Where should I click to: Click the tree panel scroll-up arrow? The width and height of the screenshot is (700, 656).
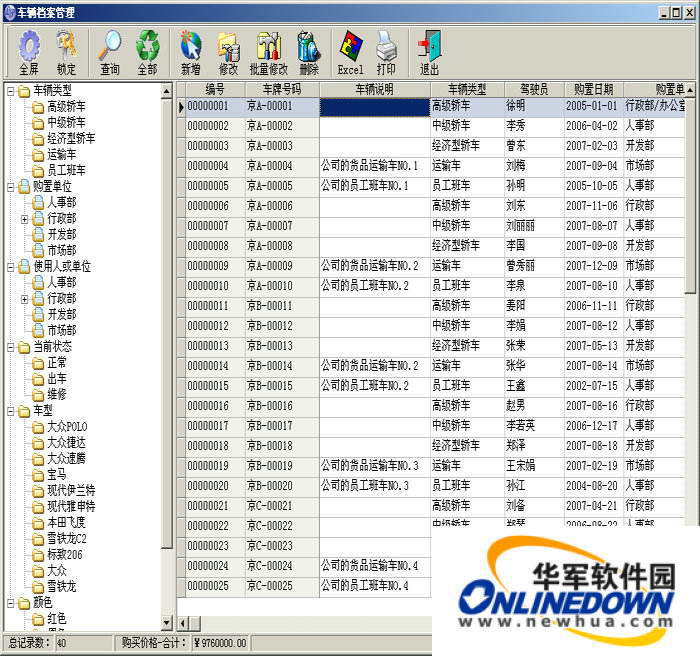pyautogui.click(x=167, y=91)
